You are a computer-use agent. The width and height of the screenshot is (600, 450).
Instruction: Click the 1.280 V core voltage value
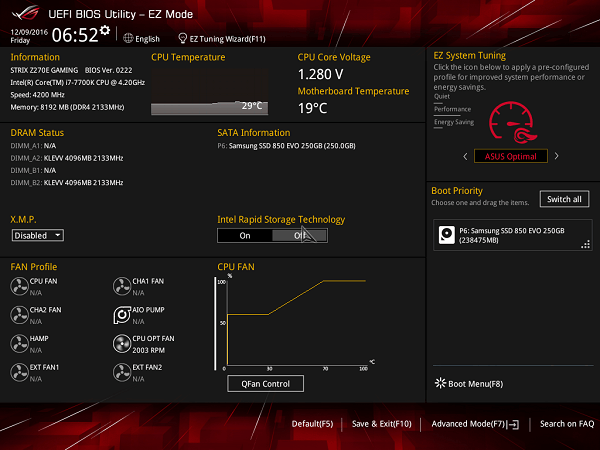click(x=320, y=74)
